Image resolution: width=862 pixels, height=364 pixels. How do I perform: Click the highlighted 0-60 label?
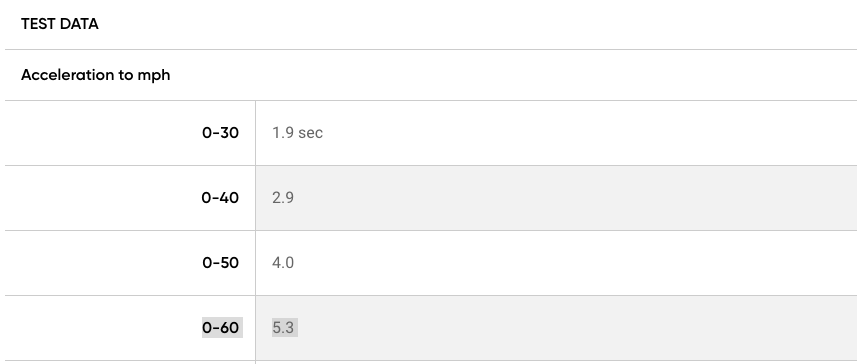pyautogui.click(x=222, y=328)
